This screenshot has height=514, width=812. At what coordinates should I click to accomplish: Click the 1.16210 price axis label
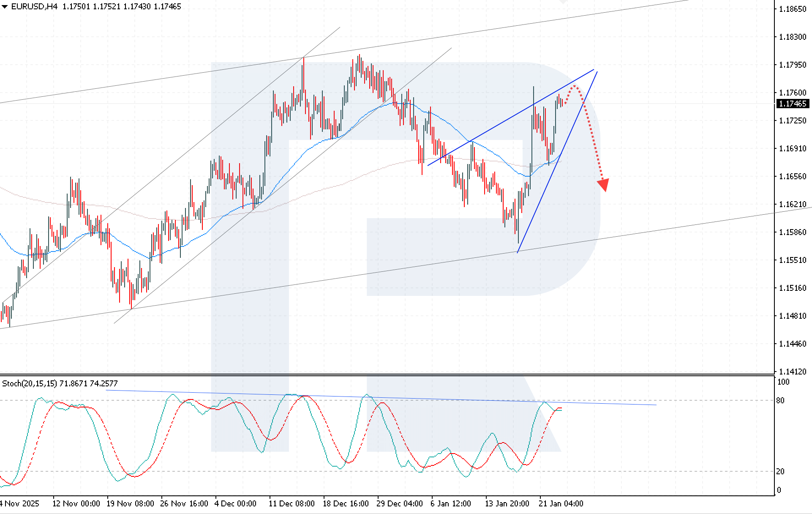[x=793, y=204]
